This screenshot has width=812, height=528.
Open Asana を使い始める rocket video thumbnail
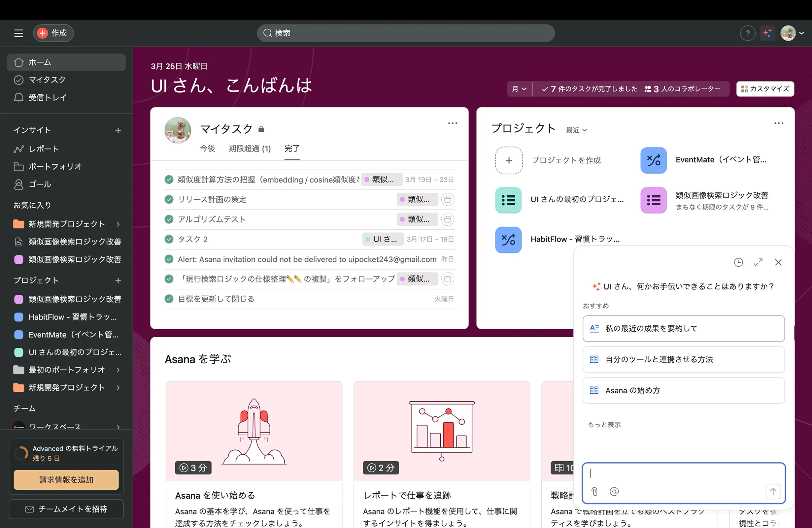tap(254, 431)
